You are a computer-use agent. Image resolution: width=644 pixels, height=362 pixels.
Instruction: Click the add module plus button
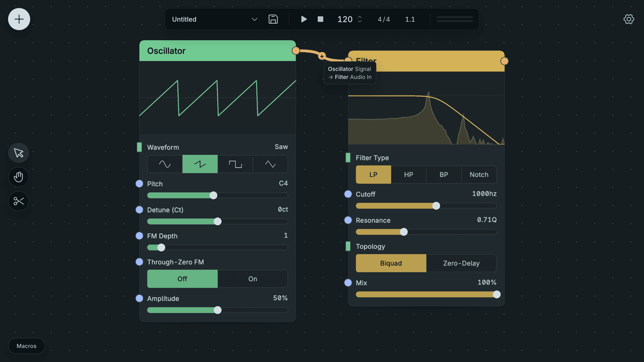tap(19, 19)
